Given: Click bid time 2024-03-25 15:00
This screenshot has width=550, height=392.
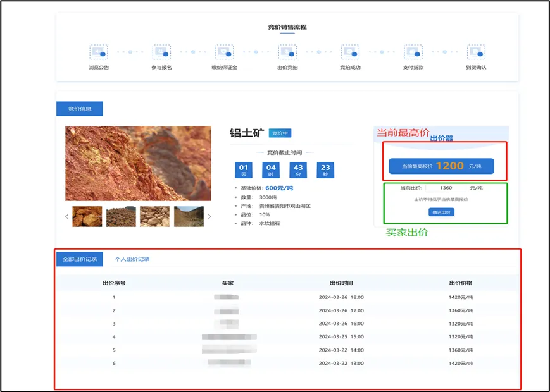Looking at the screenshot, I should click(341, 337).
